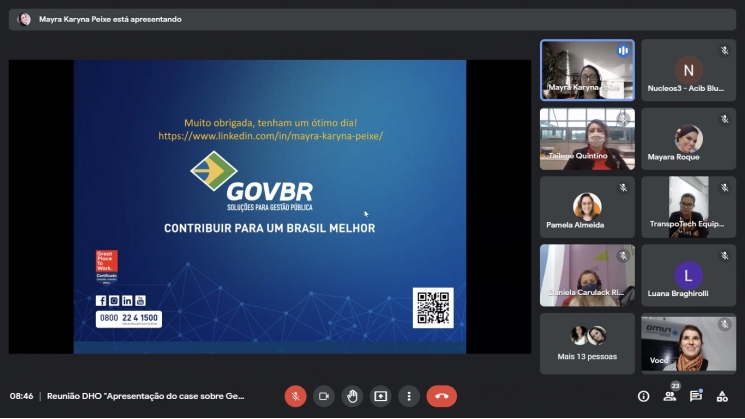Raise hand using the hand icon
This screenshot has width=745, height=419.
click(x=352, y=396)
